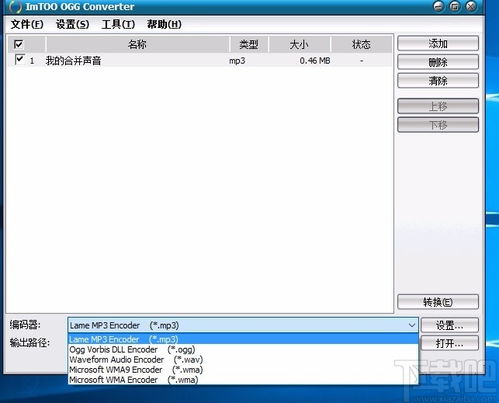Click the 添加 button
499x403 pixels.
point(438,43)
